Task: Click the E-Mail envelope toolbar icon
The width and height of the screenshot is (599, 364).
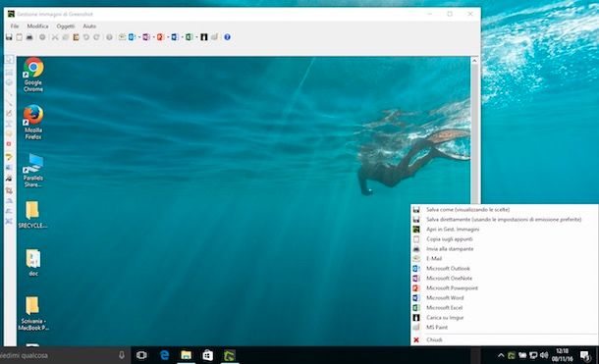Action: 122,37
